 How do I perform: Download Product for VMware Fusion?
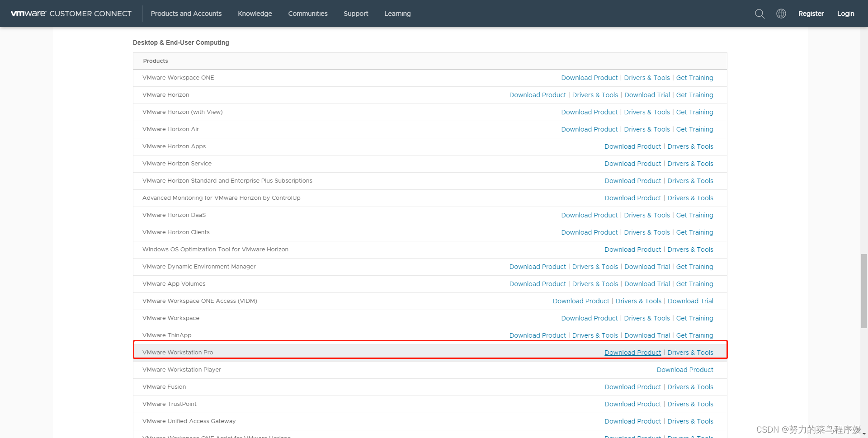click(632, 387)
